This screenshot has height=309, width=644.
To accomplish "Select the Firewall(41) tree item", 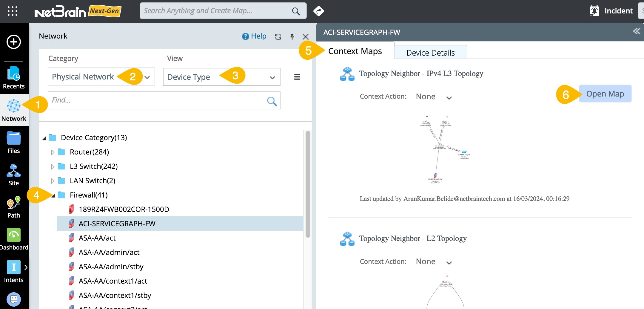I will point(89,195).
